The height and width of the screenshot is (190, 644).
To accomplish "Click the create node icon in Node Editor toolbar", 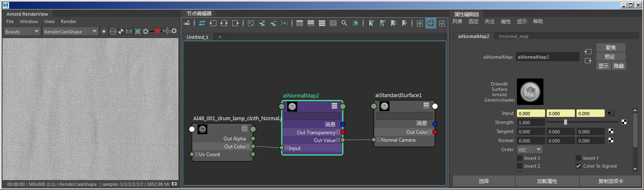I will 187,23.
